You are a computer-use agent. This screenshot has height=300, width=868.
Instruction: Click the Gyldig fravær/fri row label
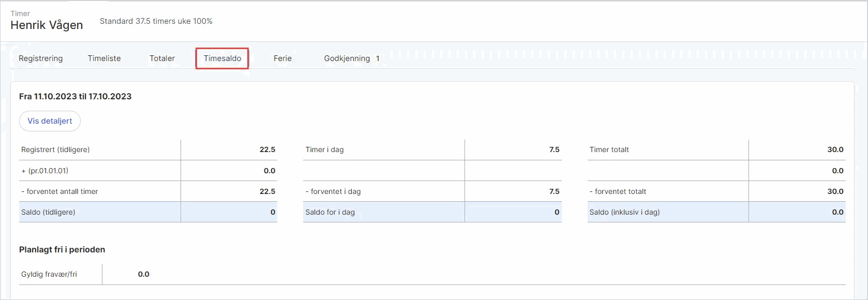click(x=49, y=274)
